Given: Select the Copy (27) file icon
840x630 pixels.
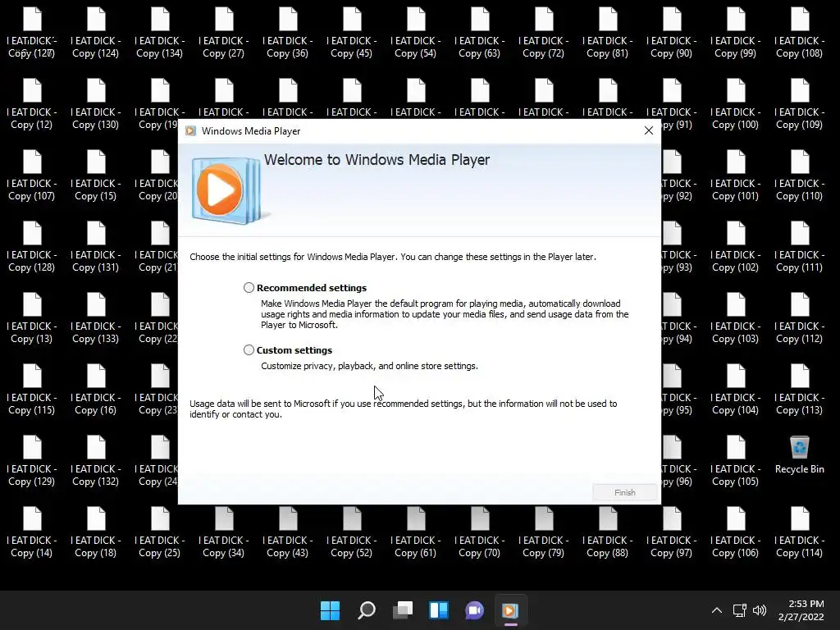Looking at the screenshot, I should [x=224, y=33].
